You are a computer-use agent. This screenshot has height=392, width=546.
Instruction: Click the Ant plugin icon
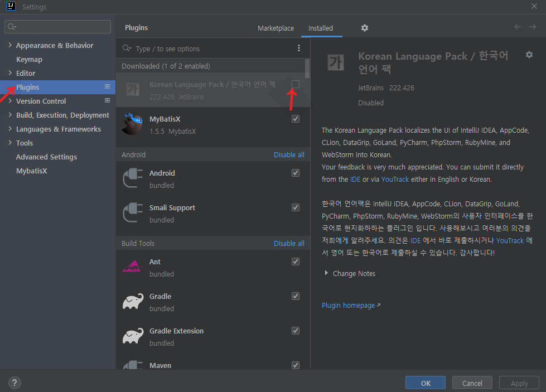click(x=133, y=267)
